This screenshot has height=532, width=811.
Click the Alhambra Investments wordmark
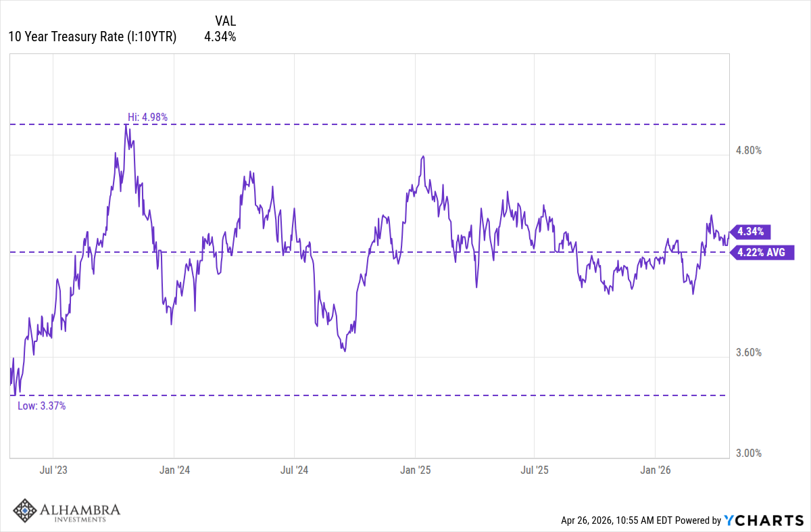tap(79, 512)
